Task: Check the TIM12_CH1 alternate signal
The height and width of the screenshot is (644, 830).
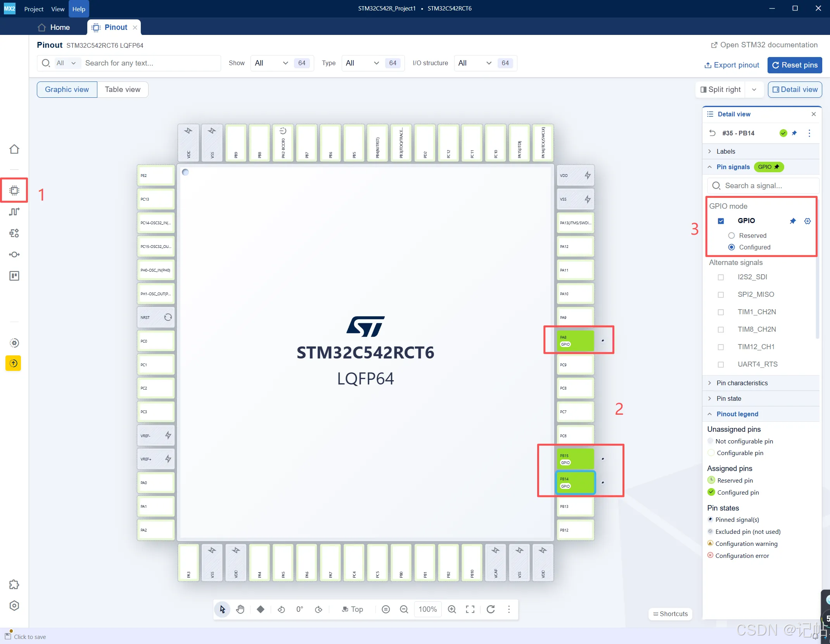Action: point(721,347)
